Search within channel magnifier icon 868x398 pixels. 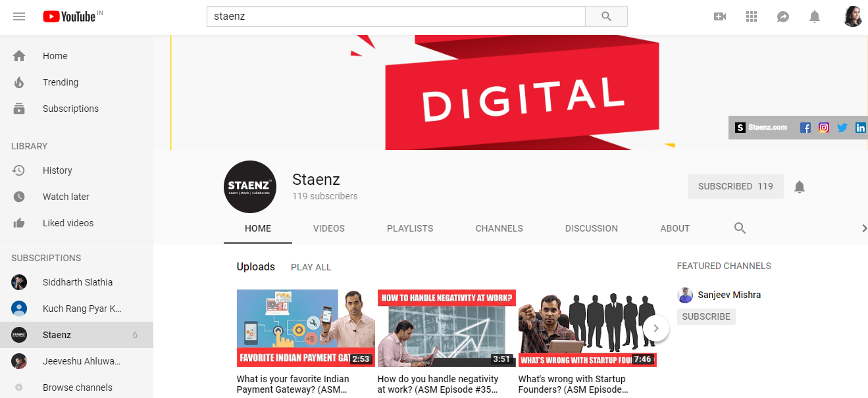tap(740, 228)
